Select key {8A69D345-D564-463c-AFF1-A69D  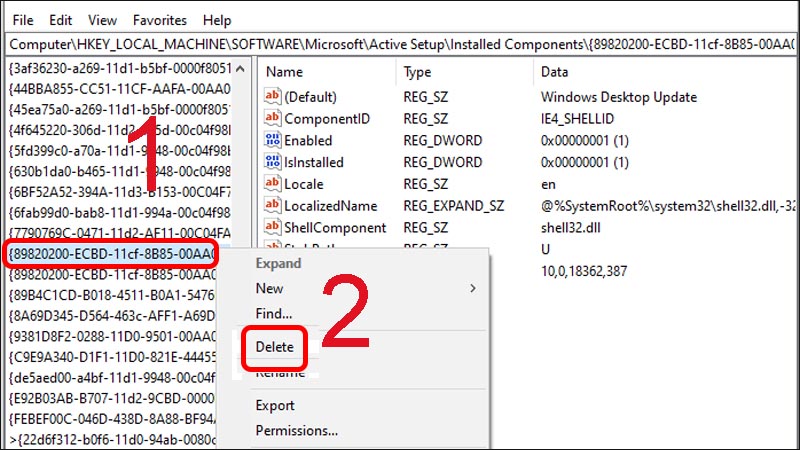[112, 316]
